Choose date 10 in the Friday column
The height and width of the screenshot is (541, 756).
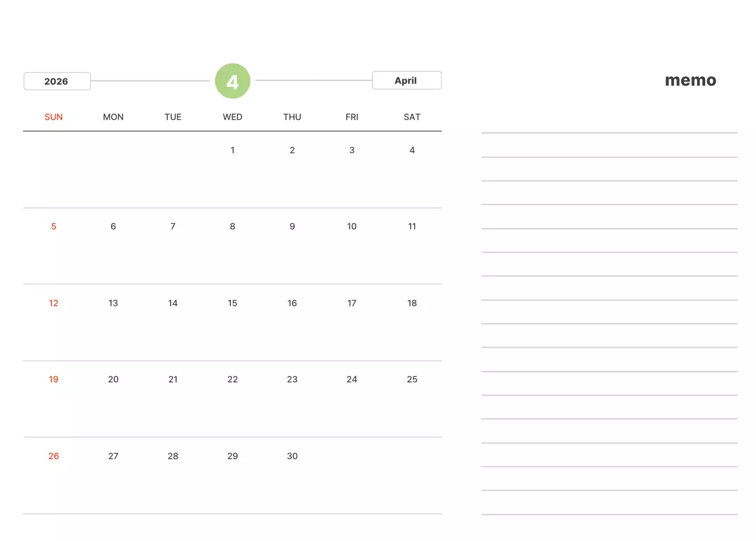point(352,226)
